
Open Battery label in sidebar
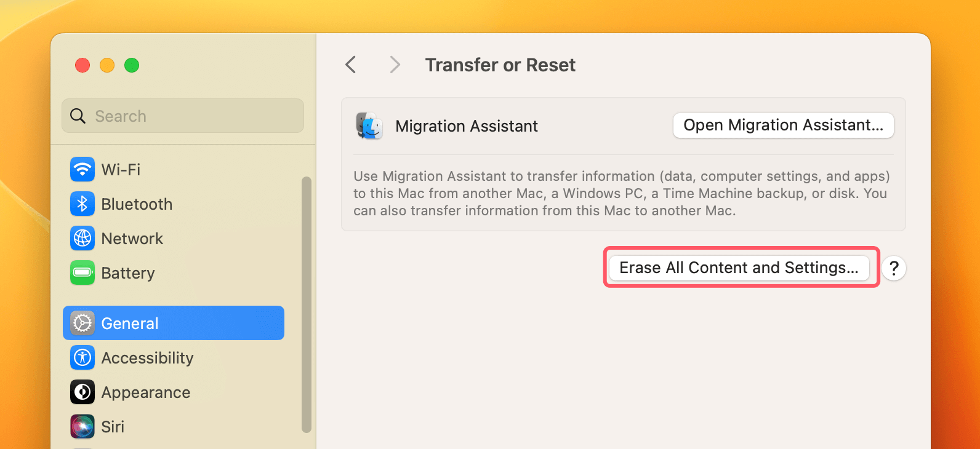click(128, 273)
